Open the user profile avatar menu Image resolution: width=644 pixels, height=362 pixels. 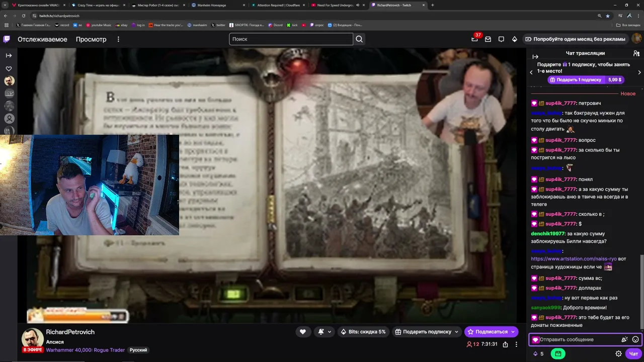pos(636,39)
